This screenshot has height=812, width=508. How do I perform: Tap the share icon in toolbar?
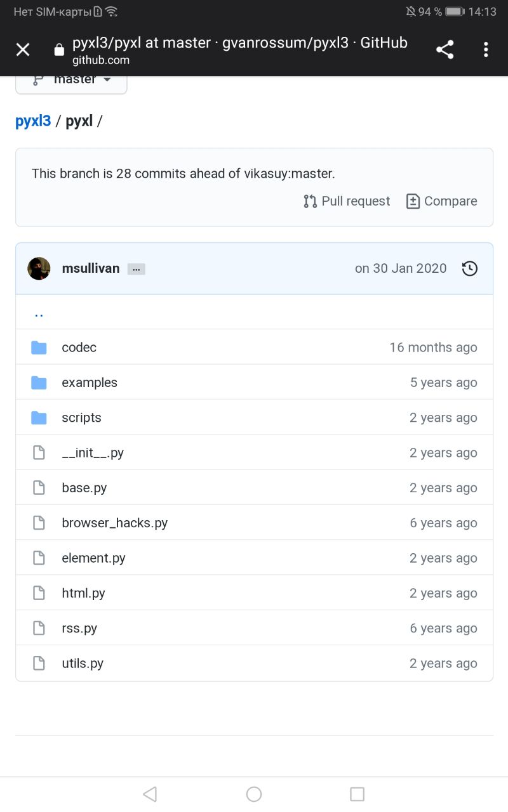coord(445,49)
